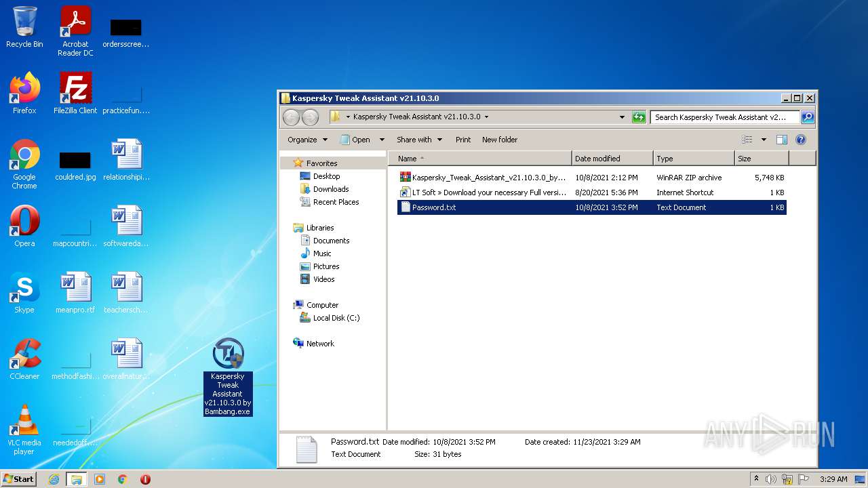This screenshot has width=868, height=488.
Task: Click the search magnifier icon
Action: [x=808, y=117]
